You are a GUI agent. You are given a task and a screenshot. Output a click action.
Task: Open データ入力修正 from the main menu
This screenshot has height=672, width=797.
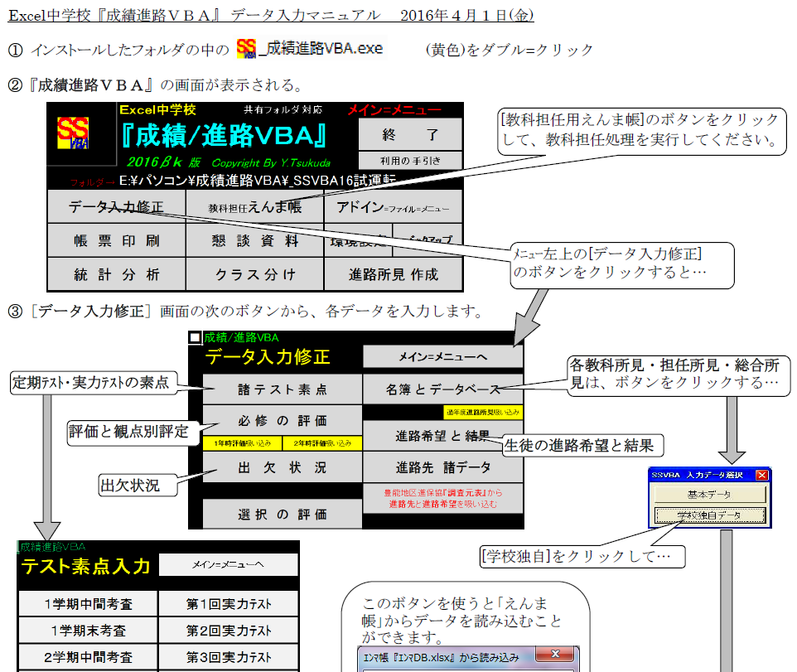116,206
